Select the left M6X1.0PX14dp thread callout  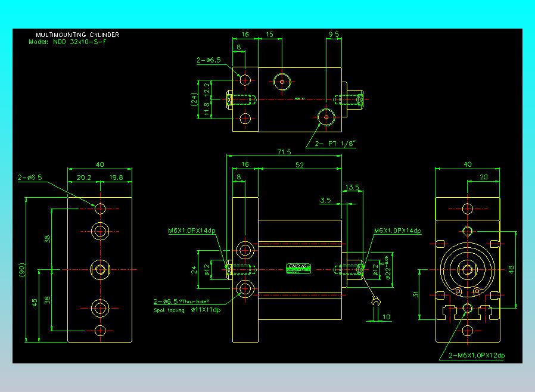click(192, 231)
